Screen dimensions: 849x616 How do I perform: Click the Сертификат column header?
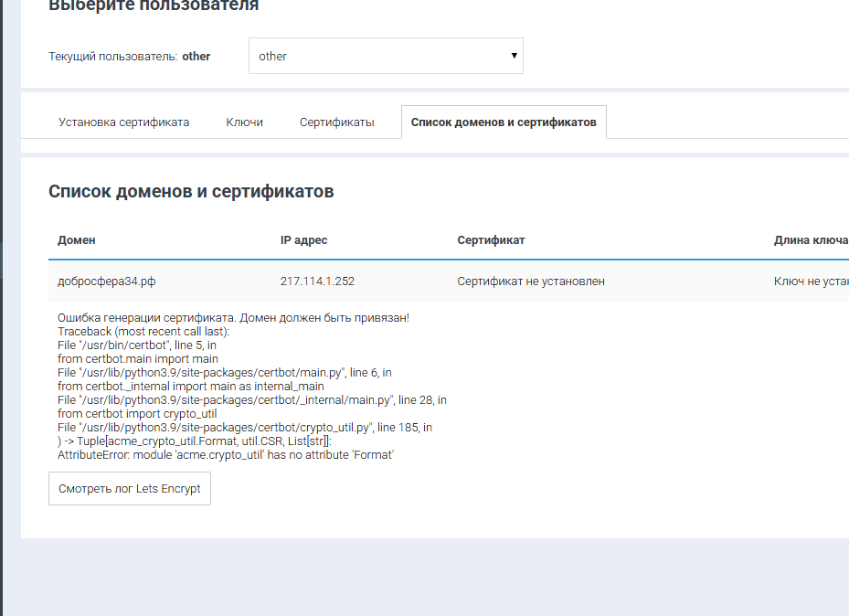pos(491,240)
